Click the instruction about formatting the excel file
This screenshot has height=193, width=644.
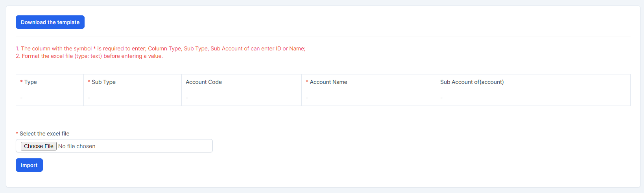(x=89, y=56)
